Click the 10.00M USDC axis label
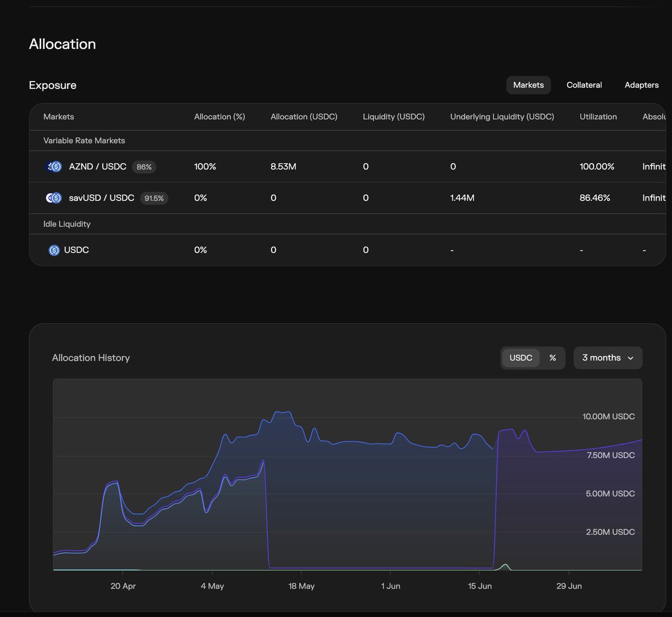 click(609, 417)
